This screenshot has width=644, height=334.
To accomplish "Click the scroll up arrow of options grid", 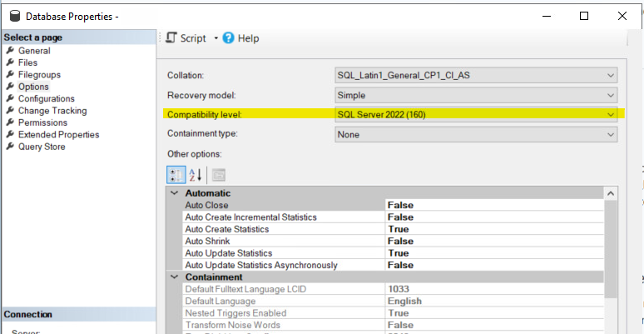I will coord(611,193).
